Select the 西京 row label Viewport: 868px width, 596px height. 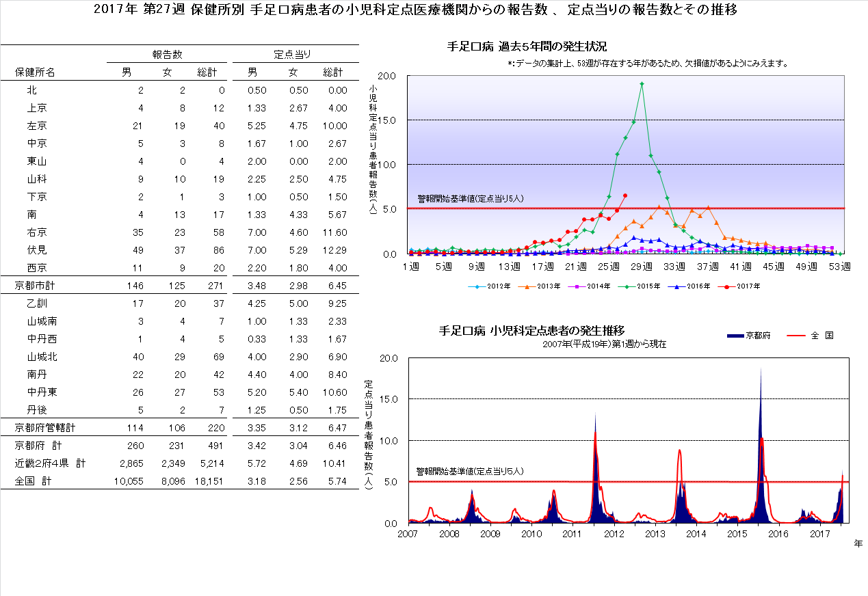pyautogui.click(x=37, y=268)
